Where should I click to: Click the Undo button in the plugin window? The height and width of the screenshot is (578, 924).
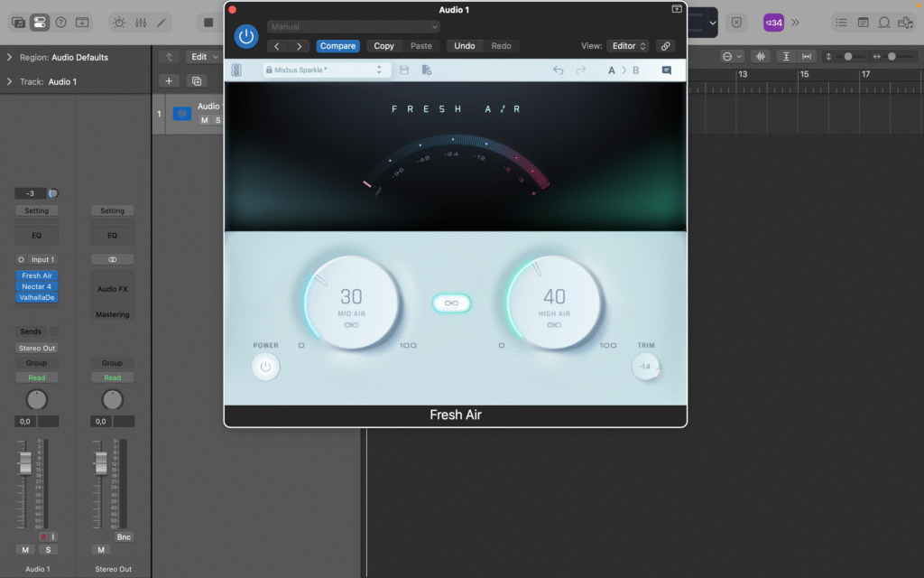pos(465,45)
